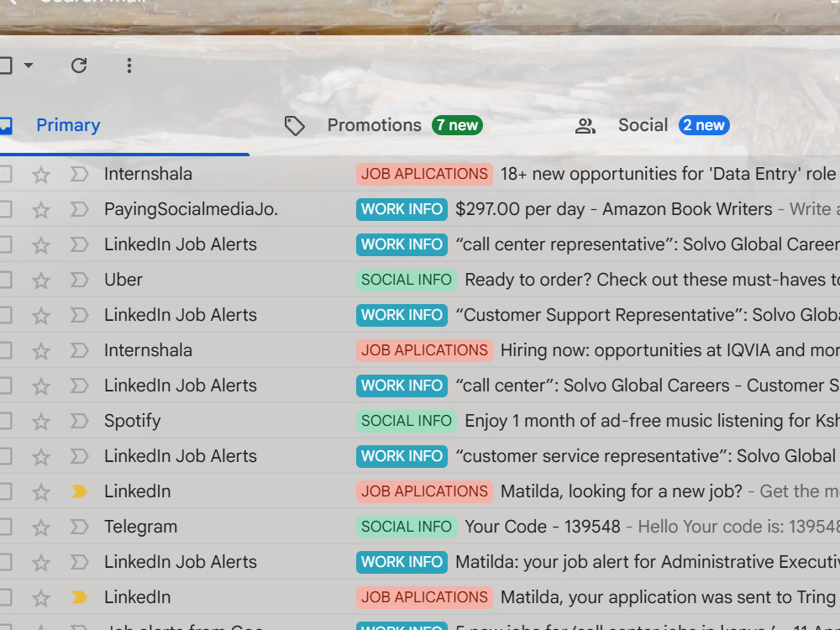Screen dimensions: 840x630
Task: Open 'Matilda, looking for a new job?' email
Action: coord(622,491)
